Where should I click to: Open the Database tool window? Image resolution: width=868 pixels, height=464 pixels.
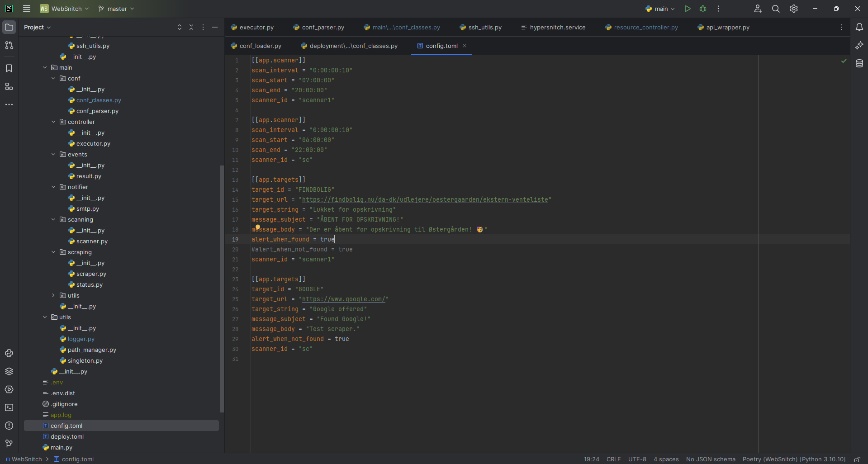tap(859, 64)
